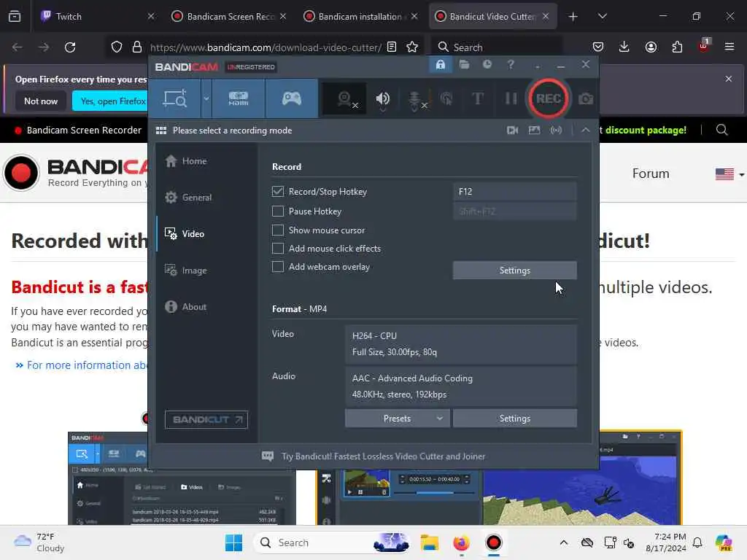Switch to Bandicam installation browser tab
The width and height of the screenshot is (747, 560).
coord(360,16)
